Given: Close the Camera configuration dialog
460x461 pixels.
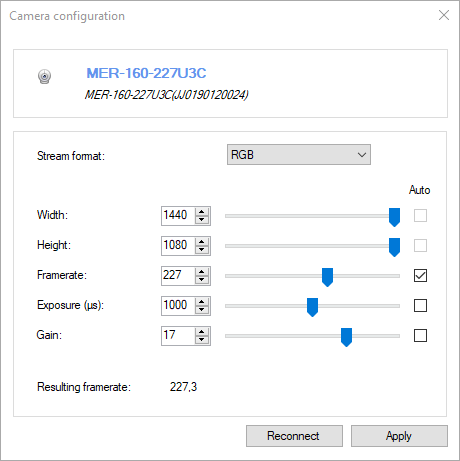Looking at the screenshot, I should click(x=444, y=15).
